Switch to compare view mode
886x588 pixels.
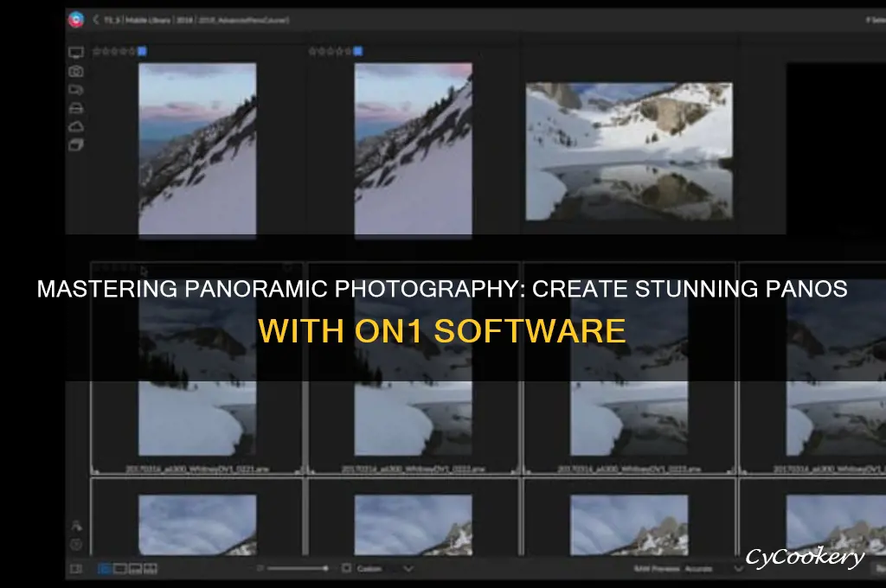151,568
